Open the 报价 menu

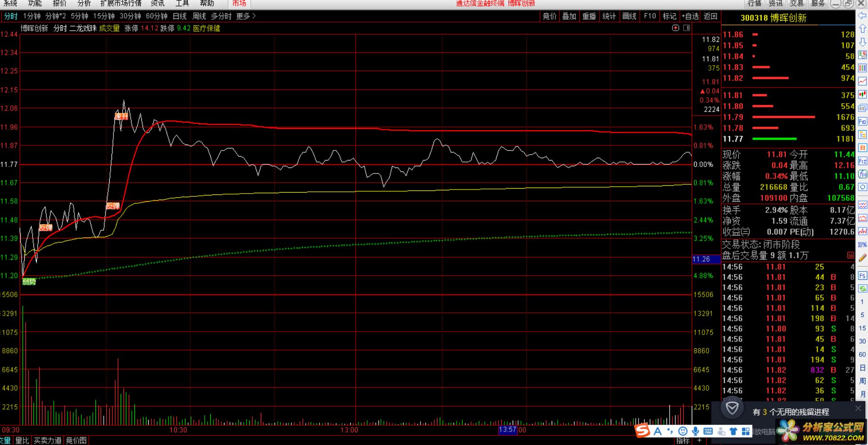coord(60,3)
